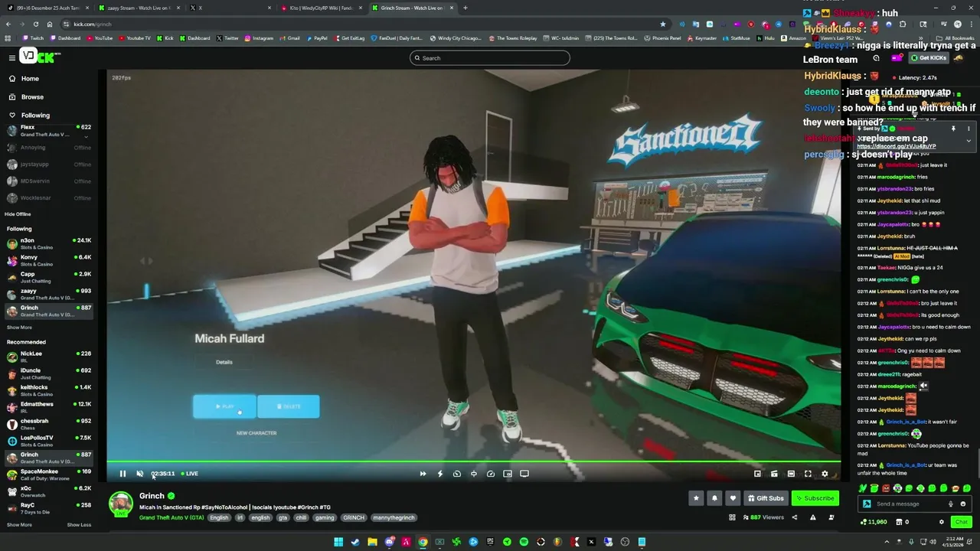Switch to the zaayy Stream browser tab

pyautogui.click(x=139, y=8)
